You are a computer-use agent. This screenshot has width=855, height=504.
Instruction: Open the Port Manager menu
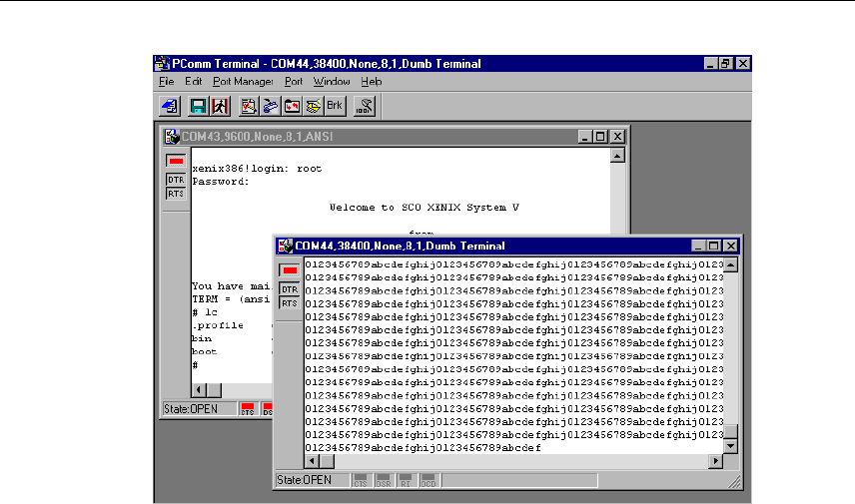(x=243, y=81)
